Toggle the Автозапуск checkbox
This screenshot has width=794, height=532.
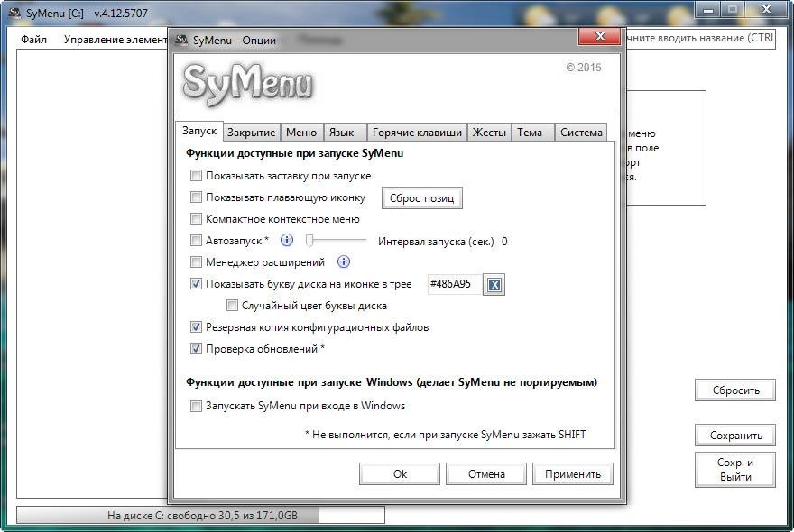pos(196,241)
